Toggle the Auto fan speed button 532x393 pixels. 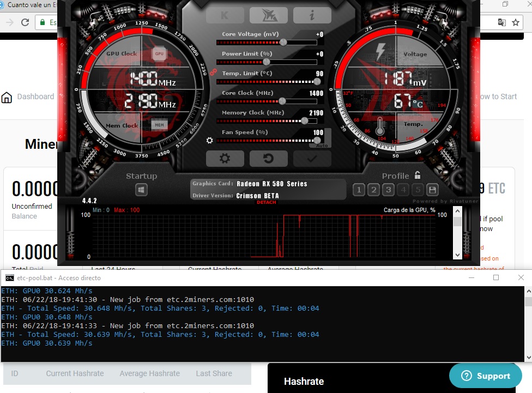tap(322, 146)
